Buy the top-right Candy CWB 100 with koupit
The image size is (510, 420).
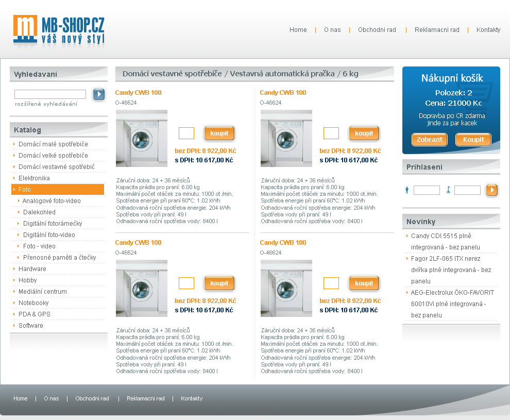coord(364,133)
